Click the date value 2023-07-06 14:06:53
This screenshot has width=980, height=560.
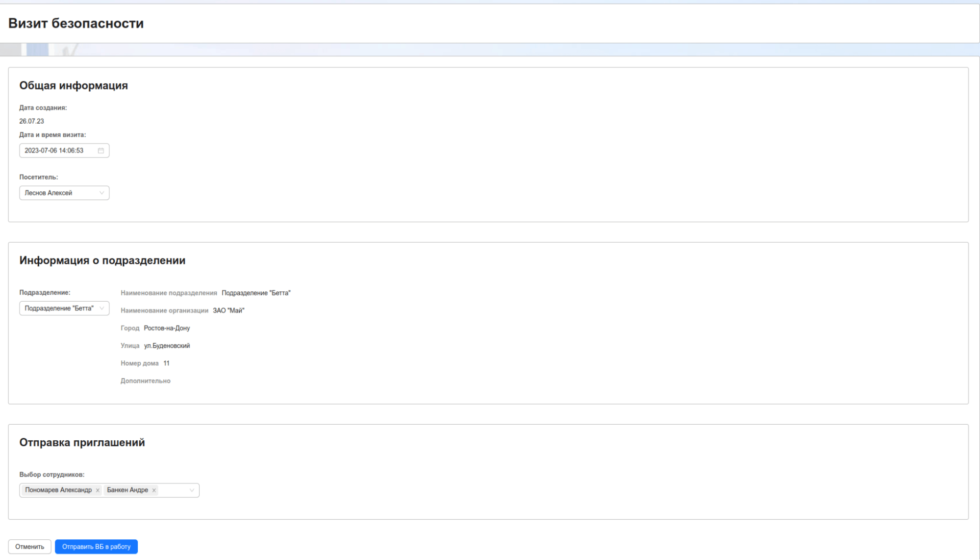[54, 151]
